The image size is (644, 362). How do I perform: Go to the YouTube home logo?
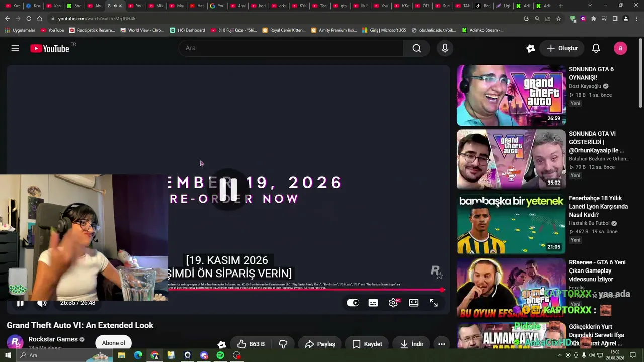[49, 48]
